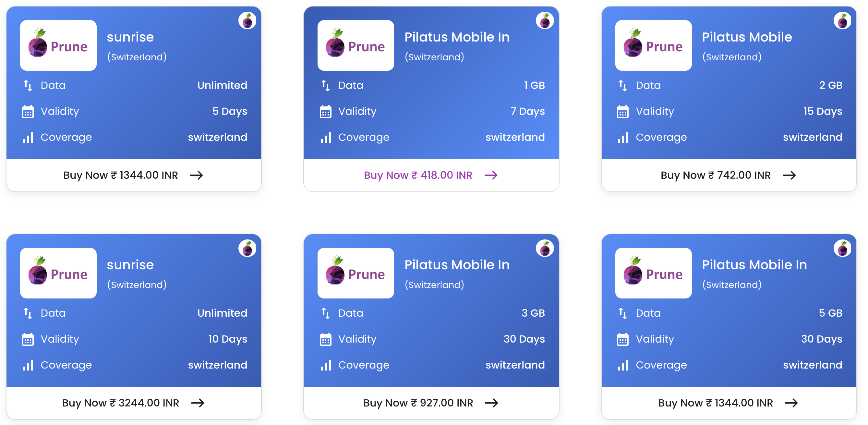The image size is (868, 425).
Task: Click the round prune badge on Pilatus 1 GB card
Action: click(x=545, y=21)
